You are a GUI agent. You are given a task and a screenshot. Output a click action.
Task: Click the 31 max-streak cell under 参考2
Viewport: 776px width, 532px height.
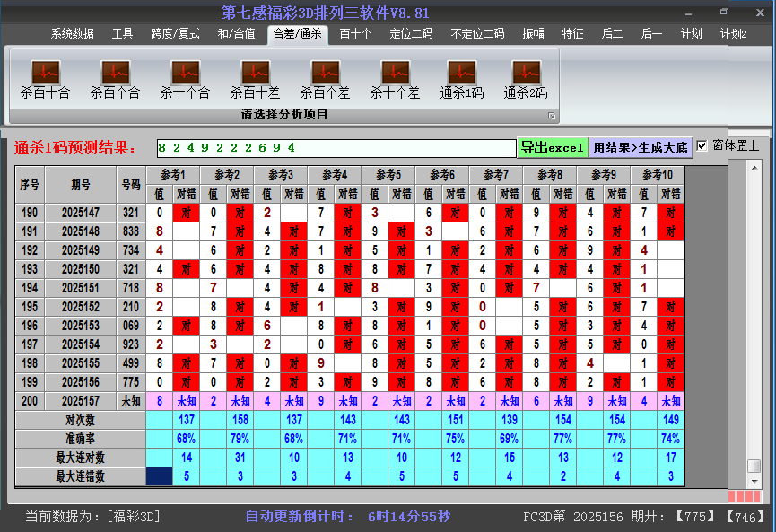240,458
